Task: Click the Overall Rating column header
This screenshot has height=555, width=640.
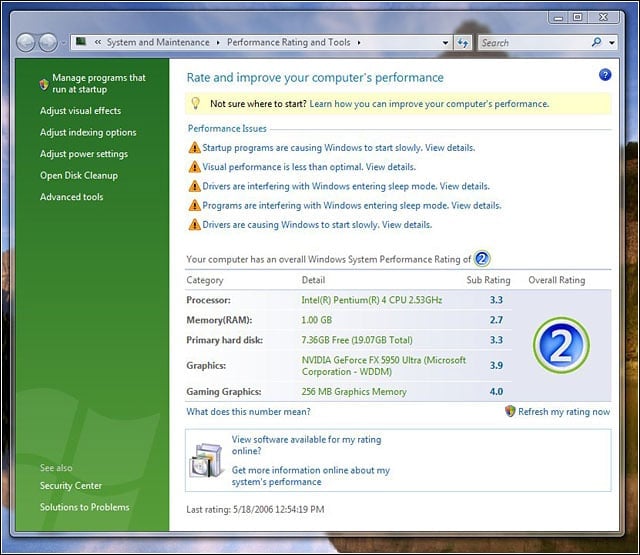Action: click(557, 280)
